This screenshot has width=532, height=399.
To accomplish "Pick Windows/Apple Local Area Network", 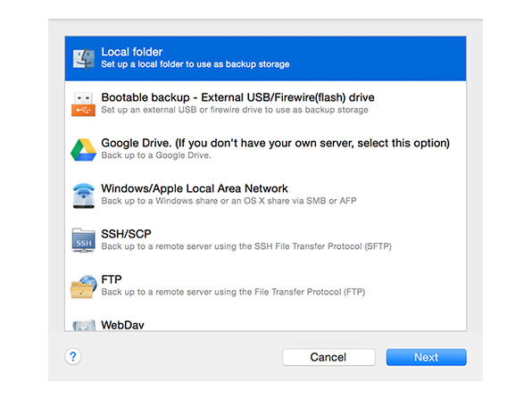I will [x=195, y=188].
